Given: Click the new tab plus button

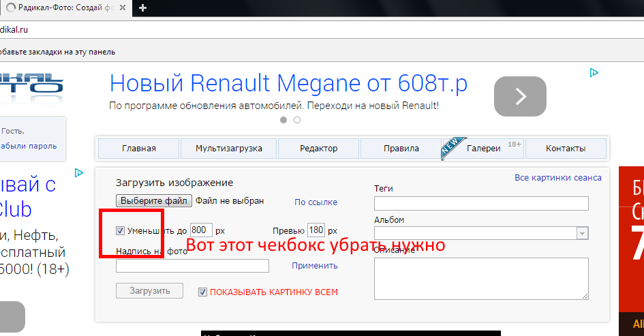Looking at the screenshot, I should (142, 8).
